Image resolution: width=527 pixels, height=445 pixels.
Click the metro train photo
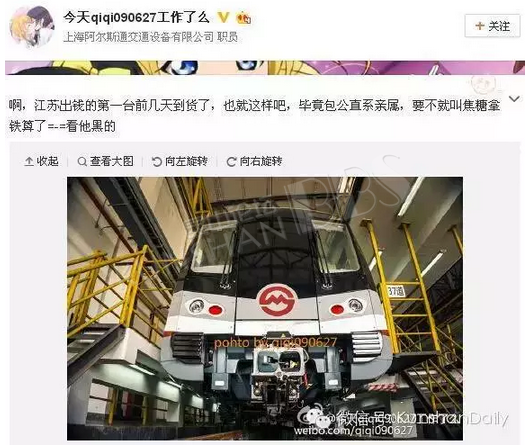tap(265, 308)
